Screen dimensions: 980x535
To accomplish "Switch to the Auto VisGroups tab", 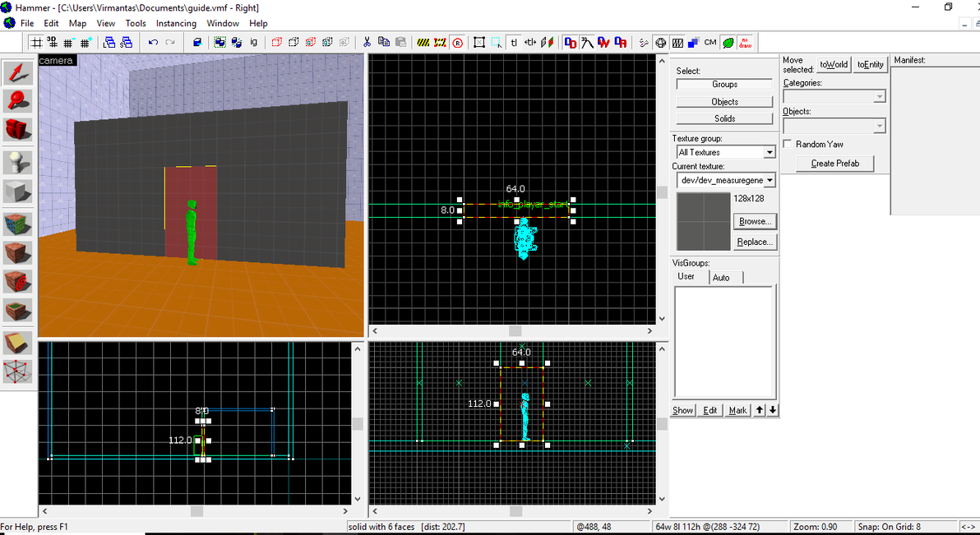I will pos(721,278).
